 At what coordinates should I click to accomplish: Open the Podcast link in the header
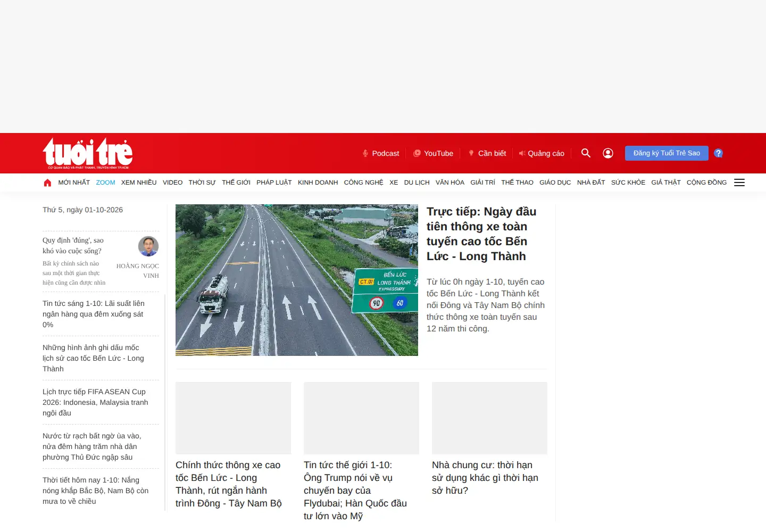click(x=381, y=153)
